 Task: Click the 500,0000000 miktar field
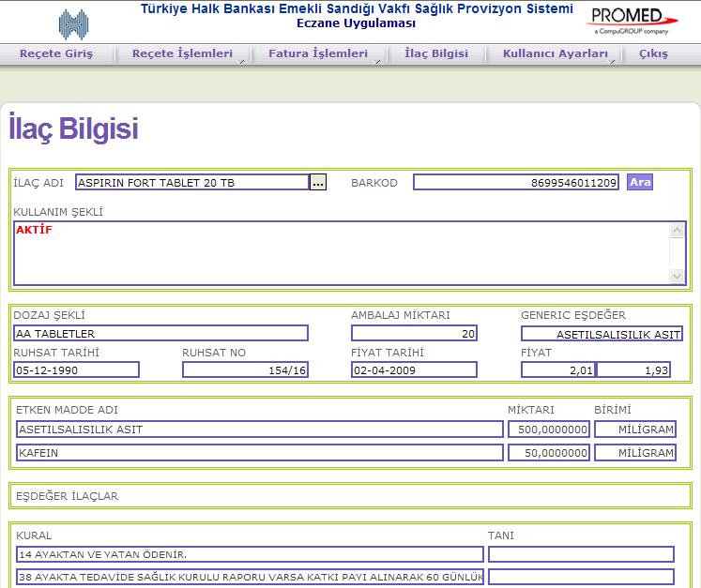click(x=549, y=430)
